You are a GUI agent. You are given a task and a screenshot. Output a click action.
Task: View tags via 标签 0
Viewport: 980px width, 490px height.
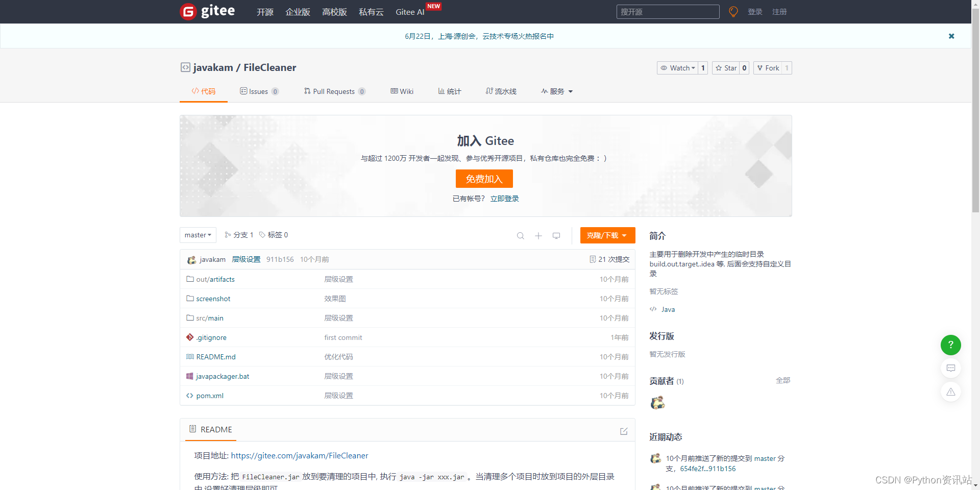[274, 235]
